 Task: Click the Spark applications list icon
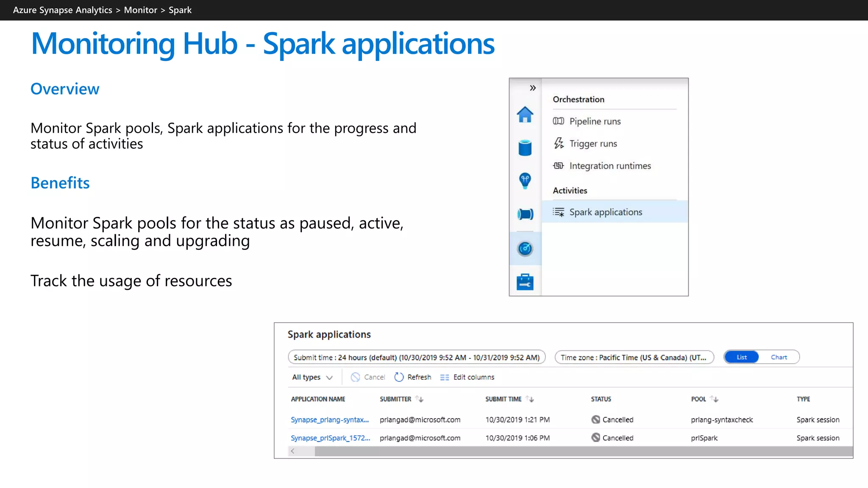coord(558,212)
